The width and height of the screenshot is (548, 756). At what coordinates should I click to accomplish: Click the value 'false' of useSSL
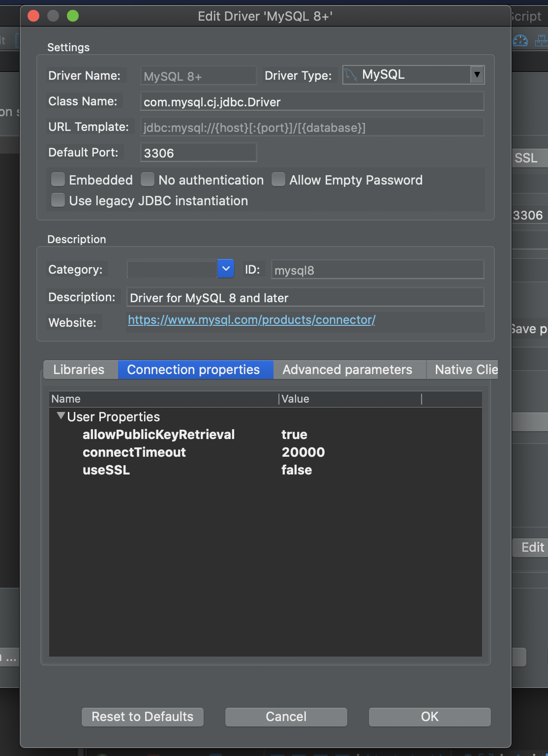(297, 470)
